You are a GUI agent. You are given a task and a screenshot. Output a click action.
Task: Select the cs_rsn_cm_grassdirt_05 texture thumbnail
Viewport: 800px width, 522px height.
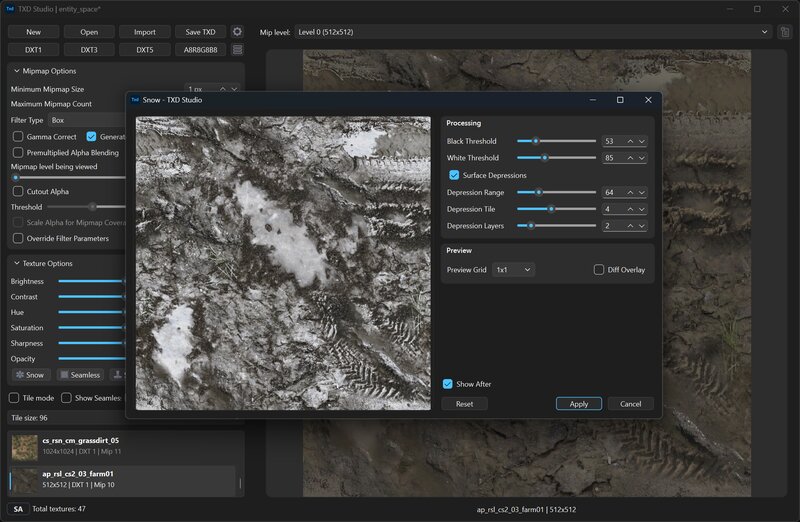[26, 446]
